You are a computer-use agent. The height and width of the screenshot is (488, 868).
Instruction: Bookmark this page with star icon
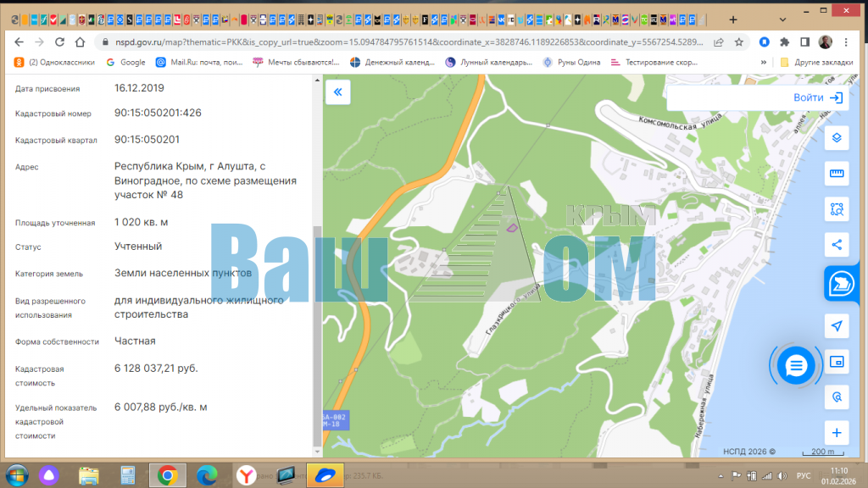[739, 42]
